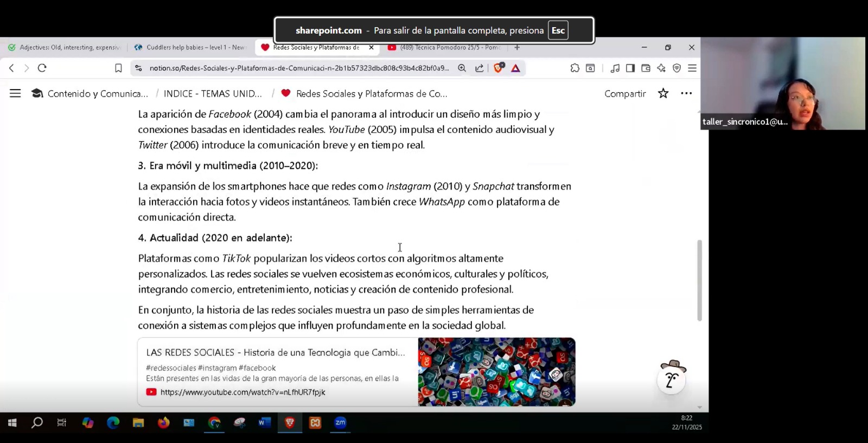Click the Brave Rewards triangle icon
The image size is (868, 443).
tap(515, 68)
